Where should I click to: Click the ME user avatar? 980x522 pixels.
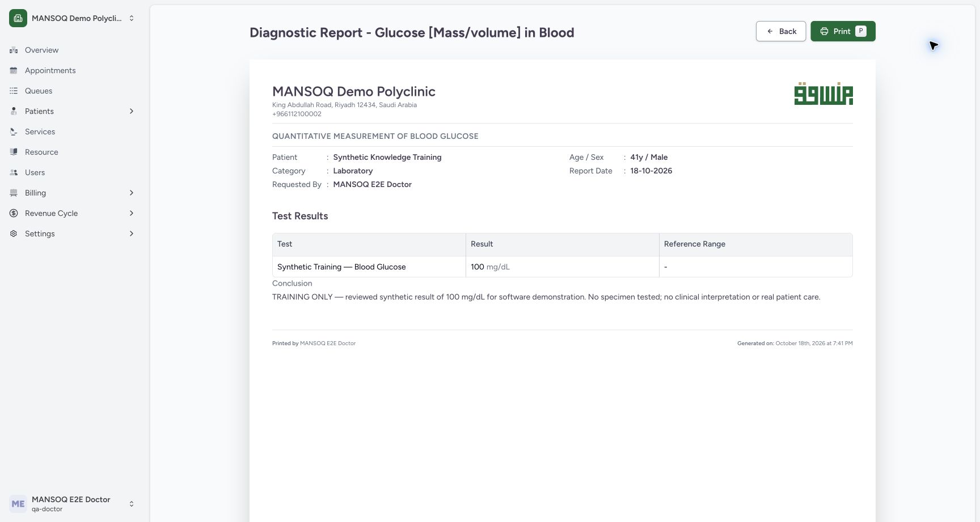(x=18, y=504)
